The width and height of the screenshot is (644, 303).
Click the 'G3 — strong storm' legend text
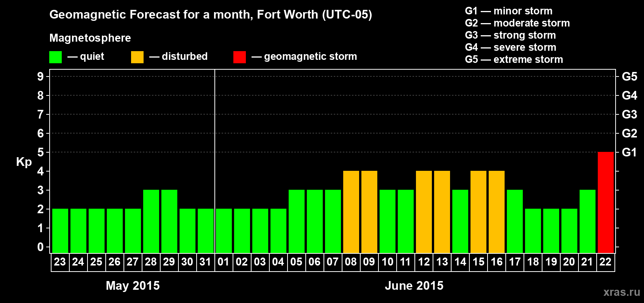click(x=510, y=35)
